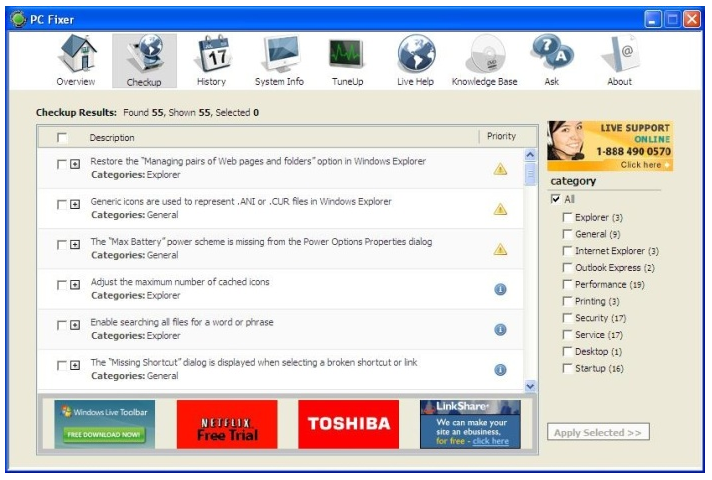Close the PC Fixer window

pyautogui.click(x=692, y=20)
